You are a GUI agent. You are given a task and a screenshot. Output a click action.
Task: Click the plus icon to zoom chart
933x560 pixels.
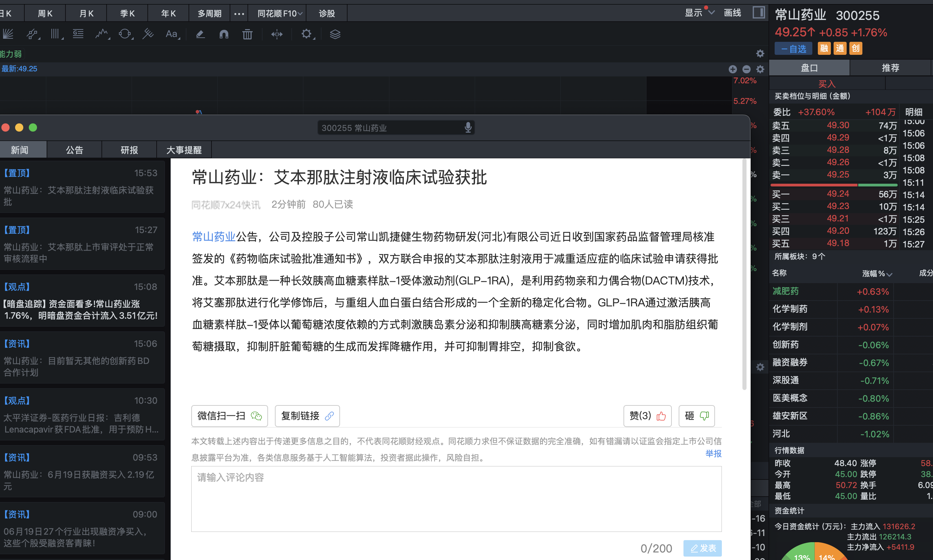pyautogui.click(x=732, y=69)
